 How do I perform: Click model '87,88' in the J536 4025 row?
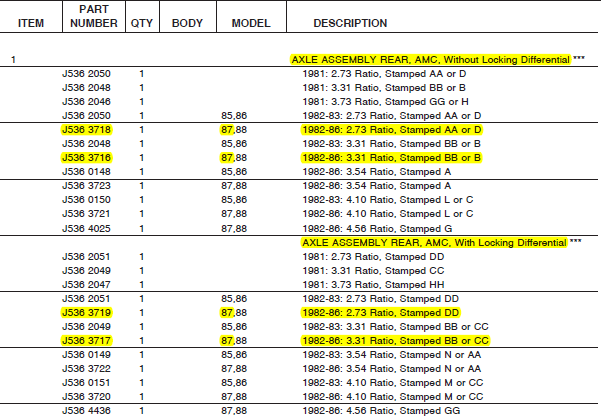tap(234, 229)
